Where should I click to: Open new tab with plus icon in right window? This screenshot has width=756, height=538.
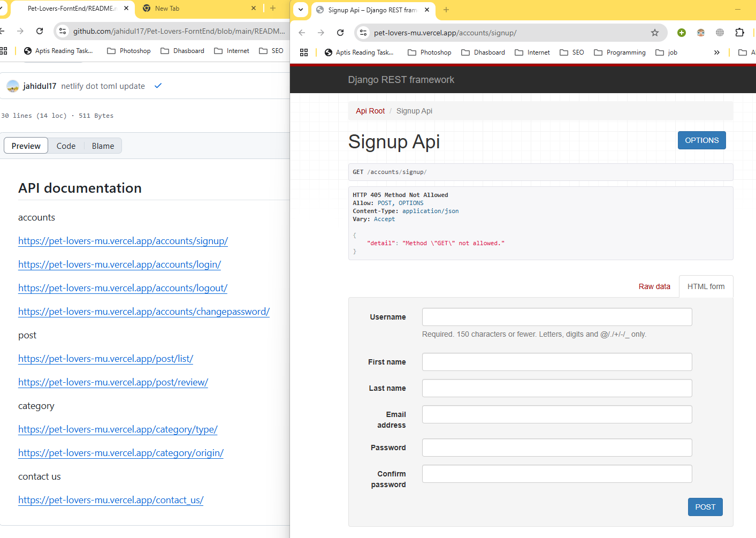point(446,10)
